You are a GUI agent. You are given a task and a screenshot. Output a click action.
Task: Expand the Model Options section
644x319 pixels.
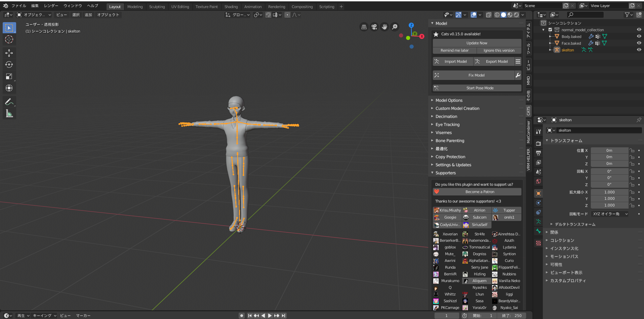tap(449, 100)
